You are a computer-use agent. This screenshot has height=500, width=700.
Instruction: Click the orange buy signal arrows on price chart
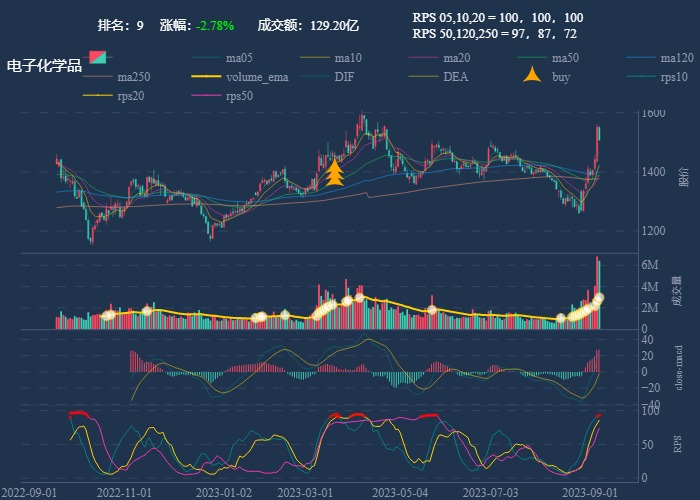[x=334, y=173]
